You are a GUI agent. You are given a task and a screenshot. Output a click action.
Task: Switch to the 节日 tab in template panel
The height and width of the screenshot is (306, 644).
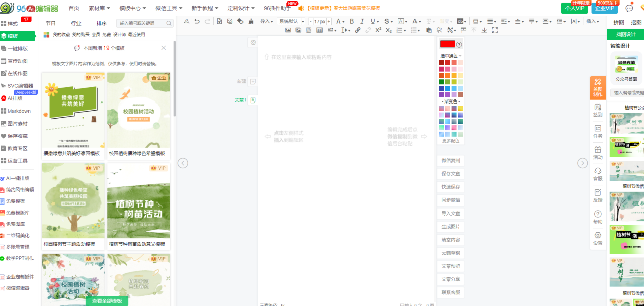click(x=51, y=23)
